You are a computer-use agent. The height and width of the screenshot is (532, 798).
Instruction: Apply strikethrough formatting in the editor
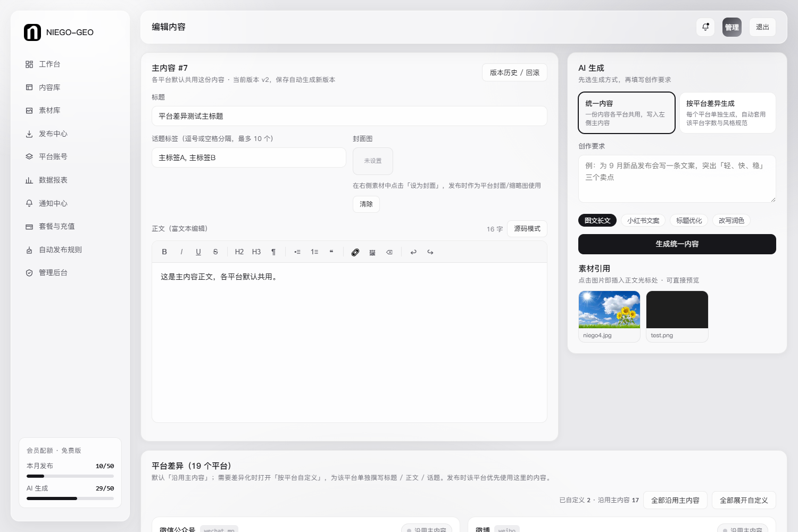coord(215,252)
